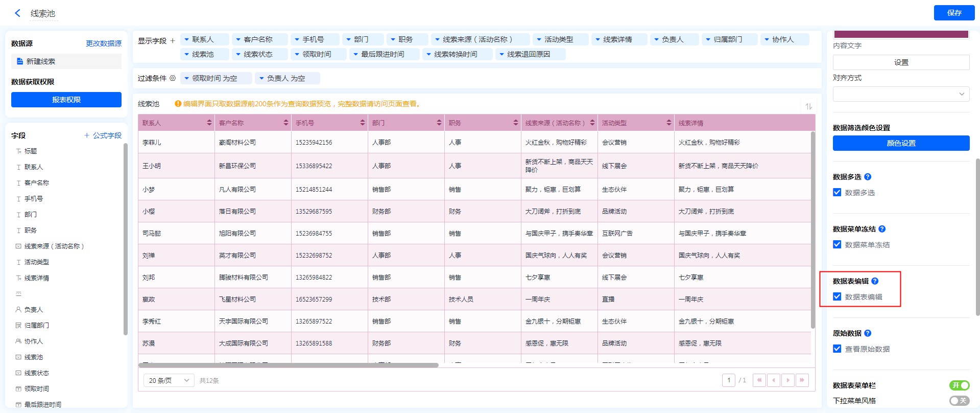This screenshot has height=413, width=980.
Task: Go to the last page in pagination
Action: [x=802, y=380]
